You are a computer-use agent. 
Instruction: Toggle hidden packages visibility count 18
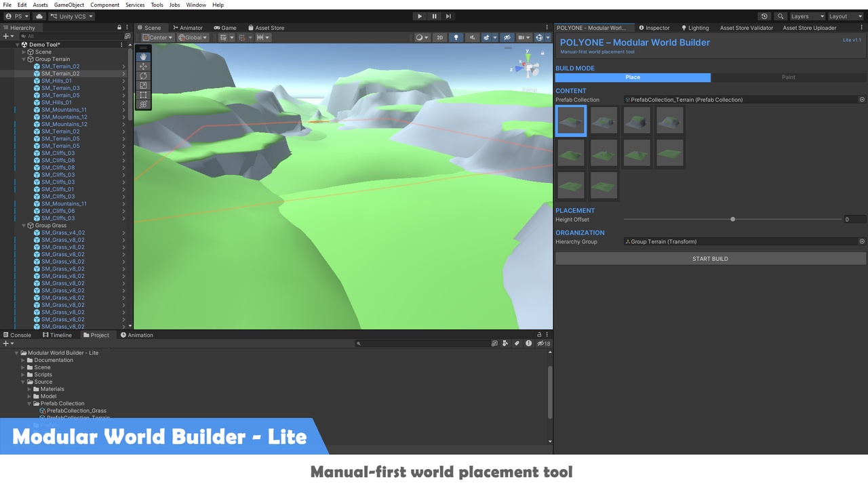click(x=543, y=344)
